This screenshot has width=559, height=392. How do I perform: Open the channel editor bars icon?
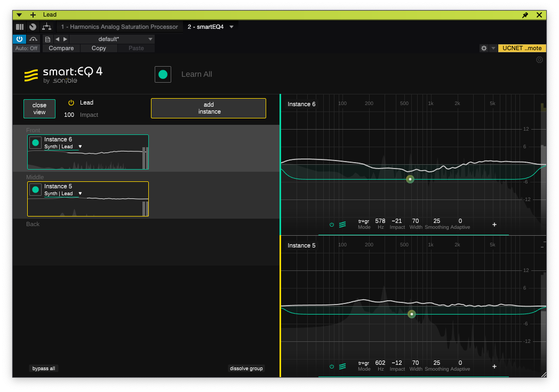point(20,27)
